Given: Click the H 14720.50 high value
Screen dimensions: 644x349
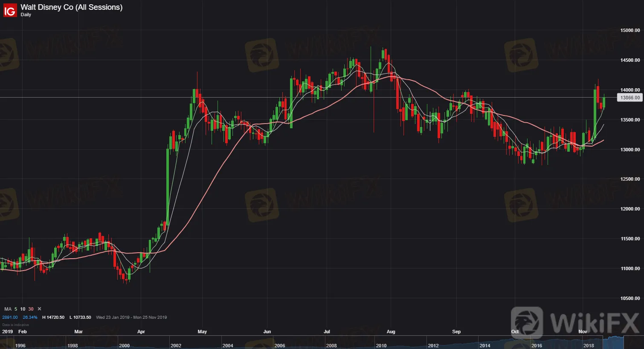Looking at the screenshot, I should [x=53, y=317].
